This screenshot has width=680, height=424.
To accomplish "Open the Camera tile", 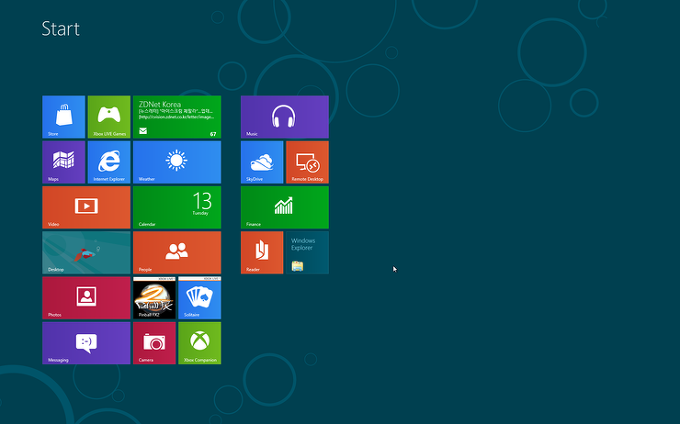I will [154, 343].
